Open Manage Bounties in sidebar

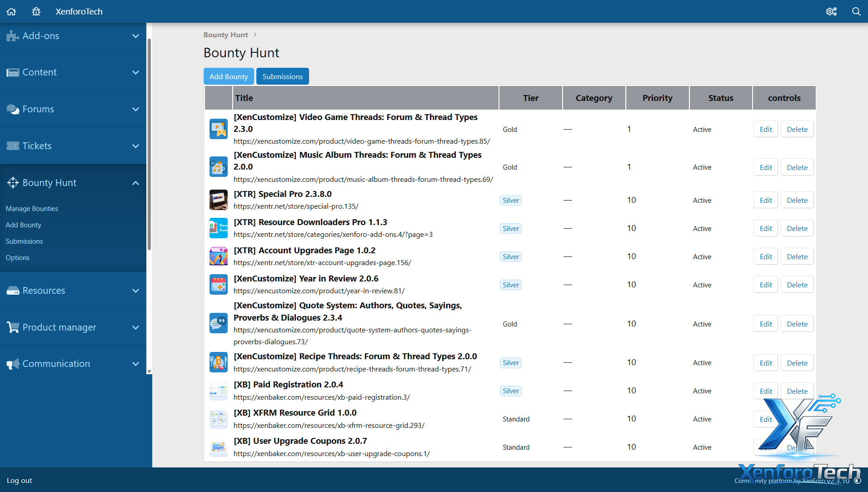[32, 209]
